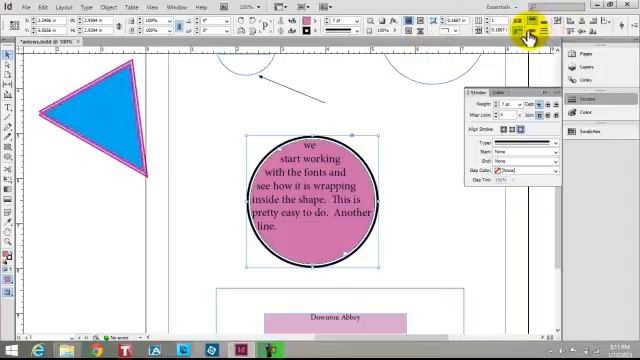Viewport: 640px width, 360px height.
Task: Click the fill and stroke box in toolbox
Action: [7, 256]
